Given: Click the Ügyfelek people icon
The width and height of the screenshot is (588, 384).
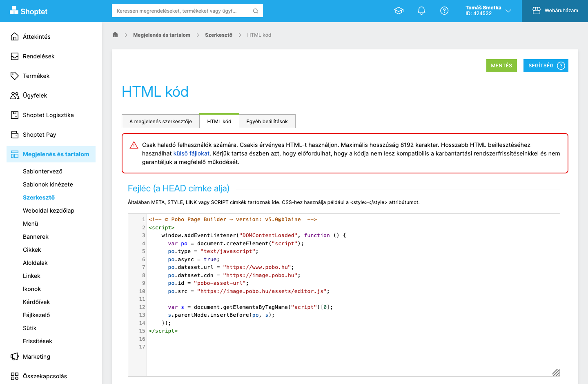Looking at the screenshot, I should tap(15, 95).
